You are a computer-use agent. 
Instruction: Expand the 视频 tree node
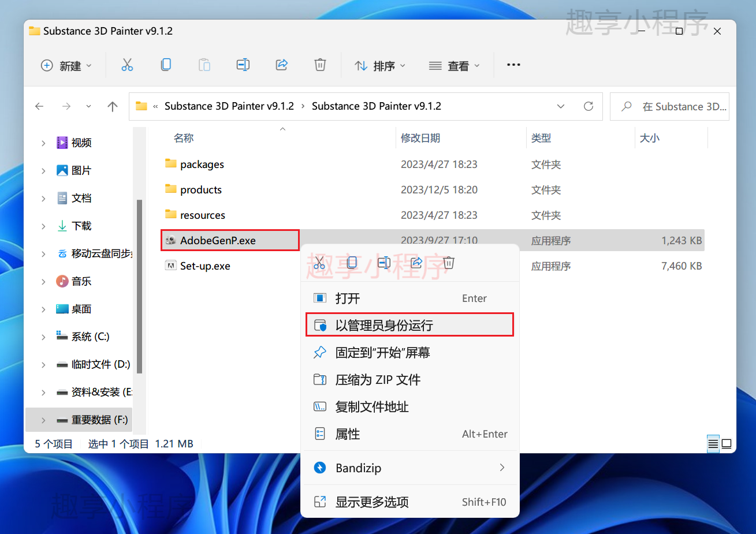[43, 143]
